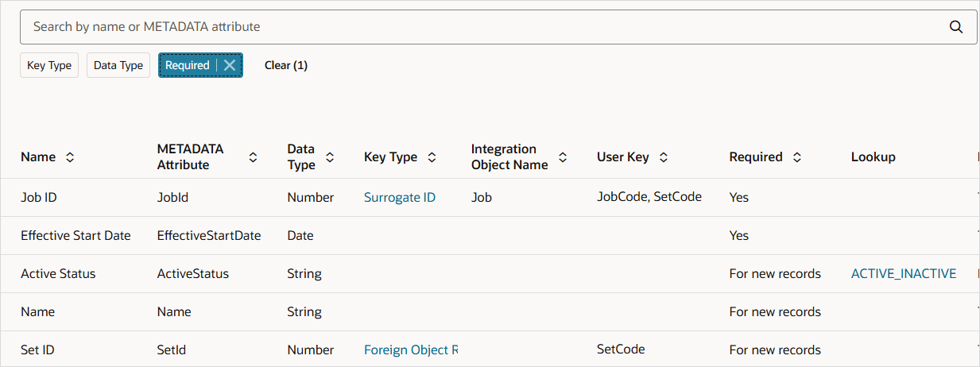This screenshot has height=367, width=980.
Task: Sort by Name column arrows
Action: coord(70,157)
